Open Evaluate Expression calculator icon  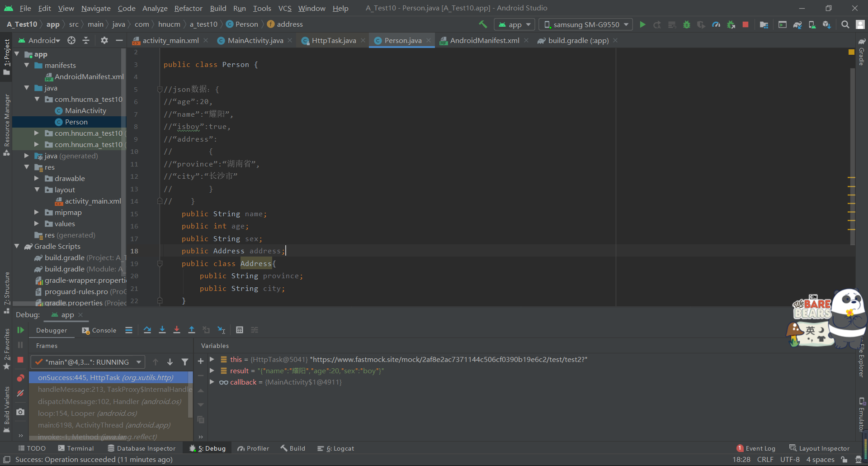point(240,330)
